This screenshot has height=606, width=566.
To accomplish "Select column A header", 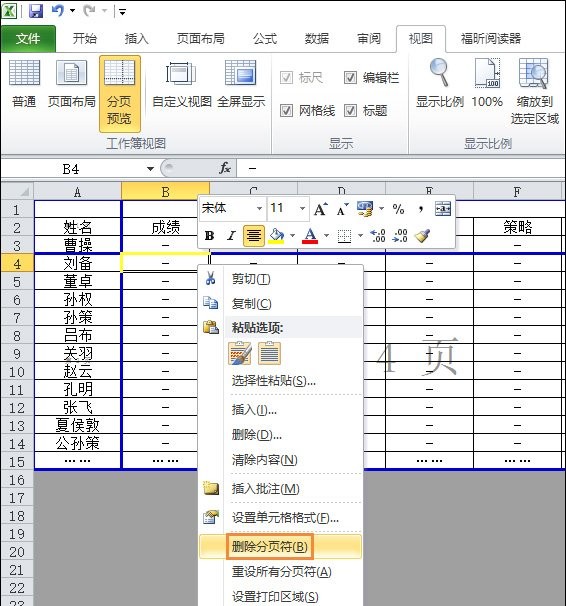I will click(77, 192).
